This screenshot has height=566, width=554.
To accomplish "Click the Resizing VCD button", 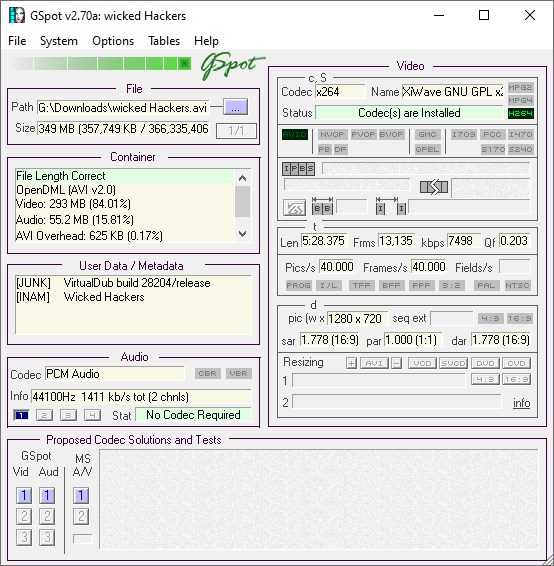I will click(x=422, y=363).
